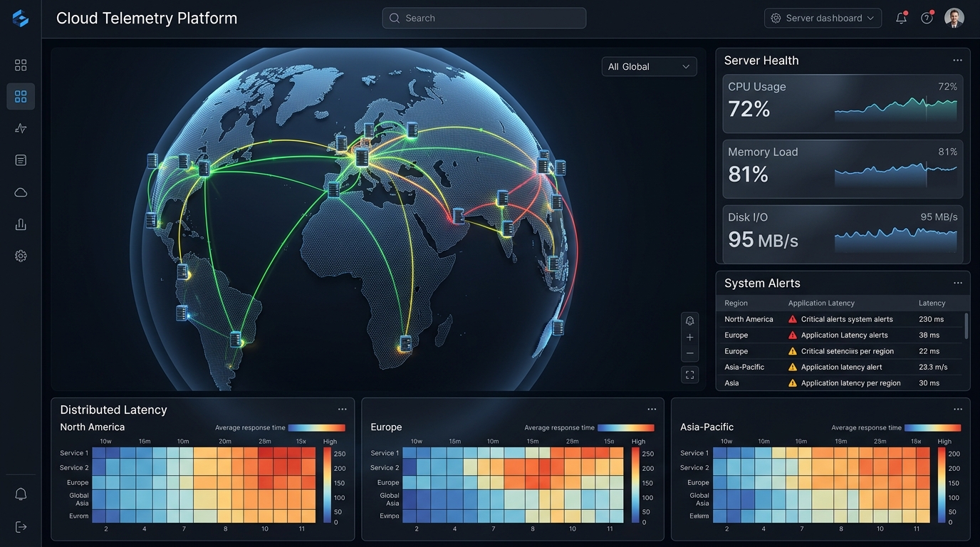Open the lightning activity icon in sidebar

(x=21, y=128)
